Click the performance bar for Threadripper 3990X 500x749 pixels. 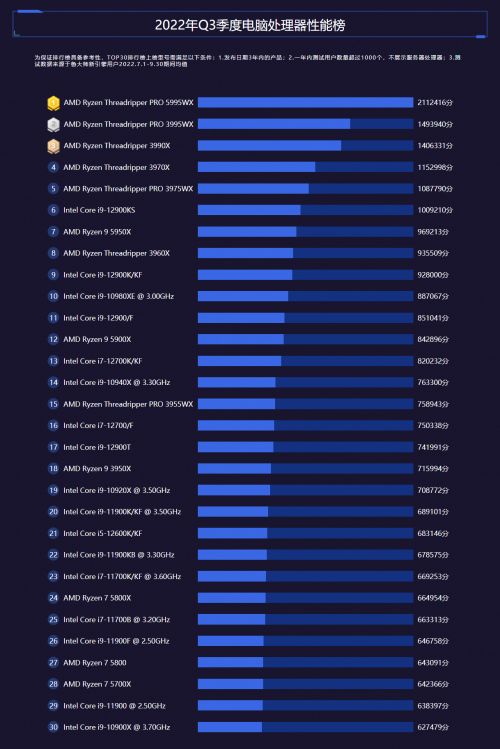point(306,146)
